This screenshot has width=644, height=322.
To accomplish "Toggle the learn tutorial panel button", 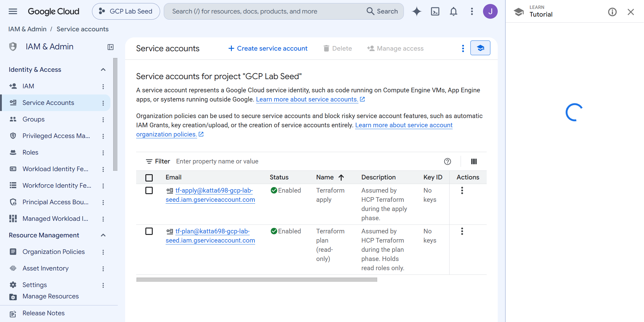I will pos(480,48).
